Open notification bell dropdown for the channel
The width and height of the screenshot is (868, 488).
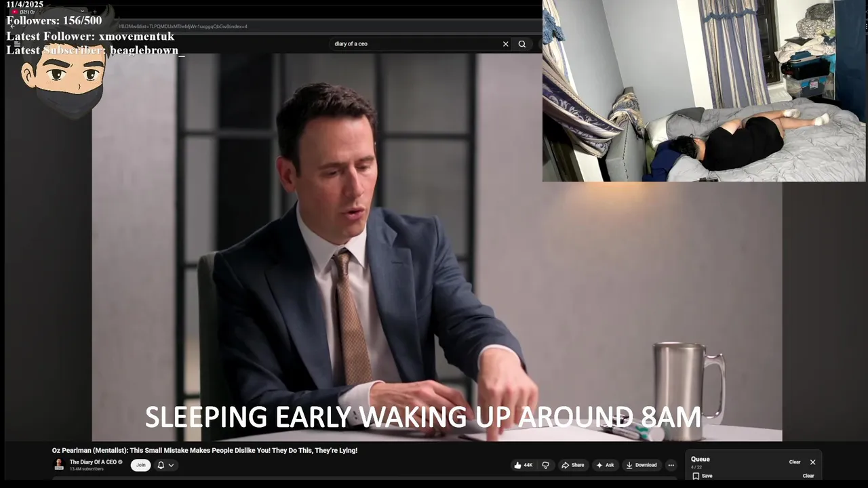click(x=165, y=465)
